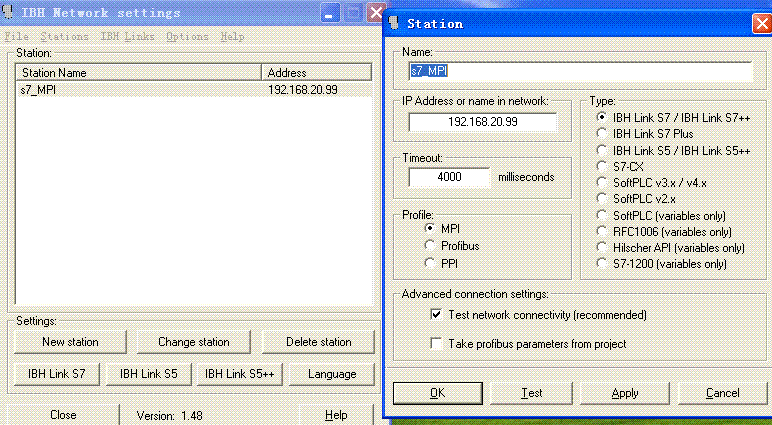772x425 pixels.
Task: Click the Station Name column header
Action: [x=138, y=72]
